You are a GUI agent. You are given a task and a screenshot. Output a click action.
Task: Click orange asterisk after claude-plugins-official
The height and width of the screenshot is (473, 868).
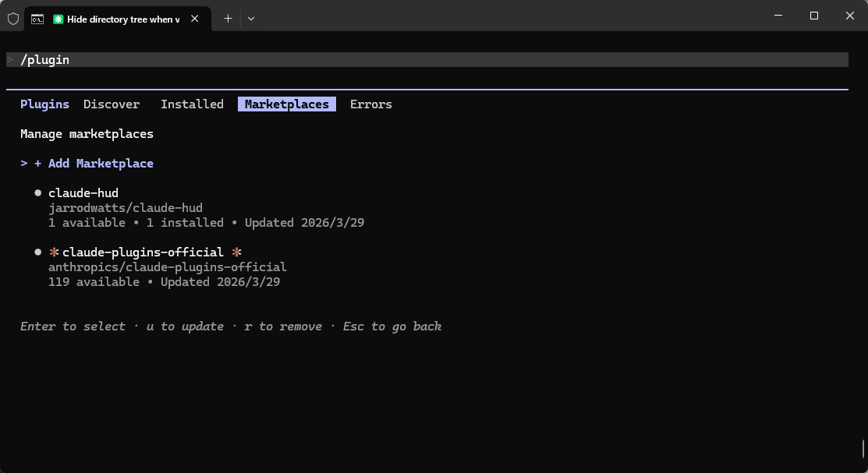pyautogui.click(x=236, y=252)
